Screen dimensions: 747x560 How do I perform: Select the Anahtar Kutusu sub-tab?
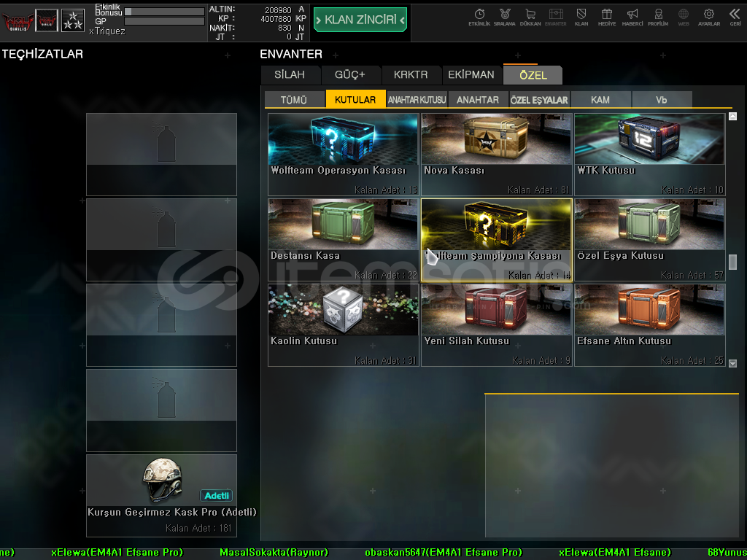417,99
